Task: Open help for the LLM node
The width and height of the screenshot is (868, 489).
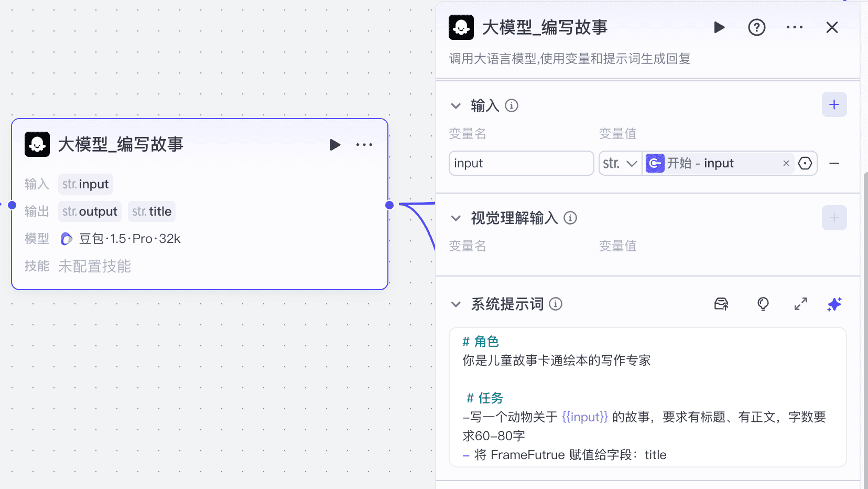Action: [x=756, y=27]
